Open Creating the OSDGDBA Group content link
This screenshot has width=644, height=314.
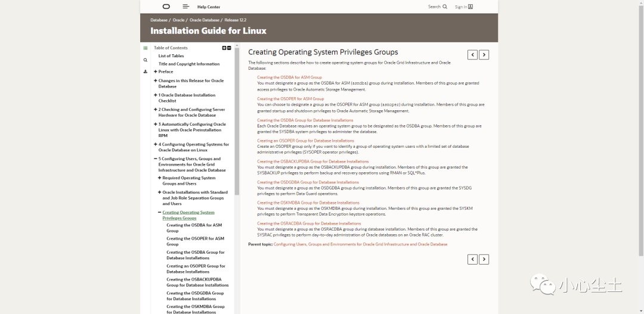(x=308, y=182)
